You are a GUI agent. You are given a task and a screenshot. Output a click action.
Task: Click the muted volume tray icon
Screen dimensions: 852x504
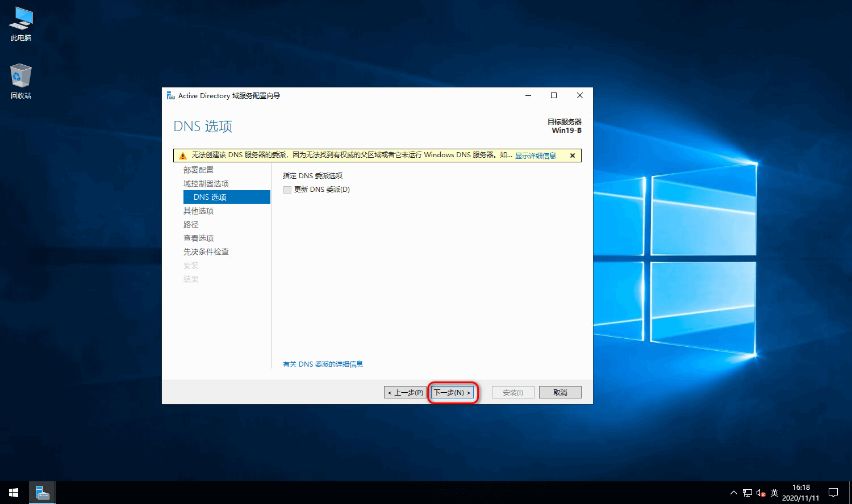[x=761, y=493]
